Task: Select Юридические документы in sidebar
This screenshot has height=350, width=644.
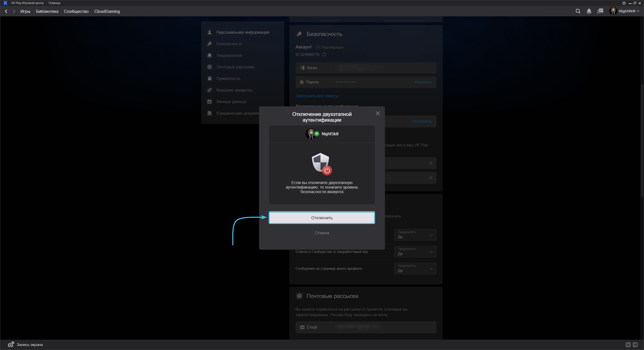Action: point(237,113)
